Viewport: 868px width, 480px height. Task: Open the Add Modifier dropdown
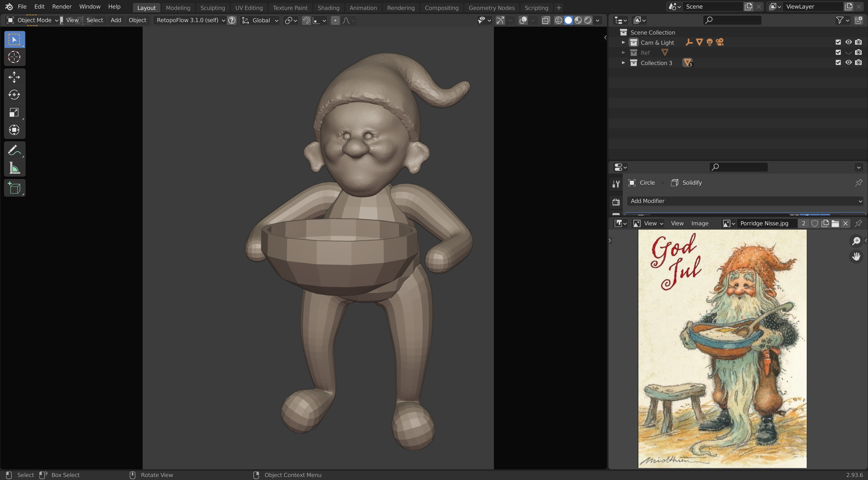tap(745, 201)
